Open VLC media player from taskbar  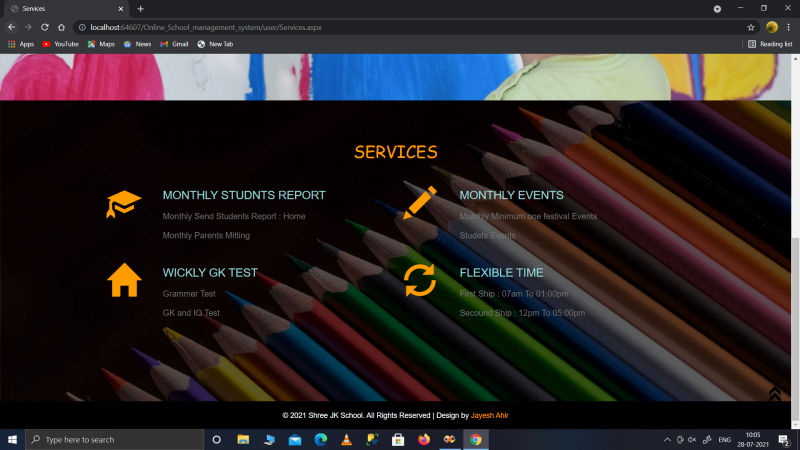(x=346, y=439)
